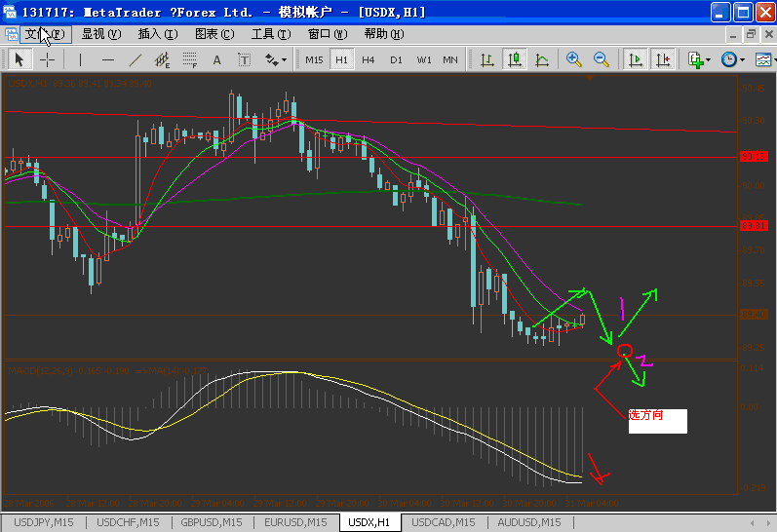The height and width of the screenshot is (532, 777).
Task: Switch to the H4 timeframe
Action: point(369,60)
